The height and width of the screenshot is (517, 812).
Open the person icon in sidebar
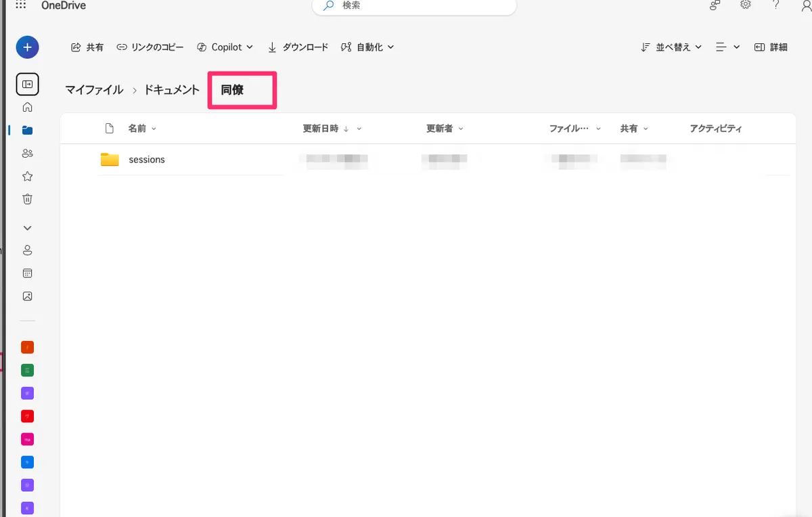click(28, 250)
